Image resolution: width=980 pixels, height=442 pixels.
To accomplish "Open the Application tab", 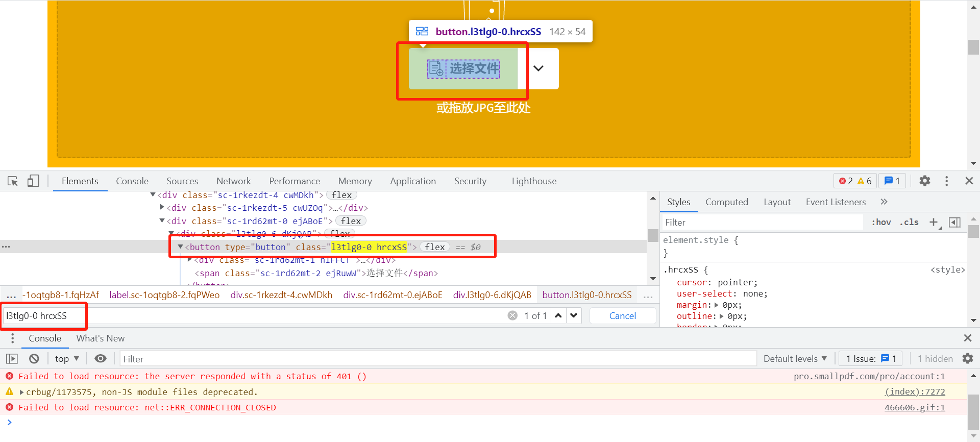I will [x=413, y=181].
